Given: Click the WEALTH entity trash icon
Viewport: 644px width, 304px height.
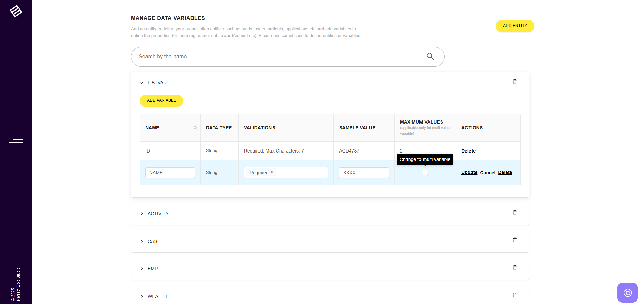Looking at the screenshot, I should pos(514,295).
